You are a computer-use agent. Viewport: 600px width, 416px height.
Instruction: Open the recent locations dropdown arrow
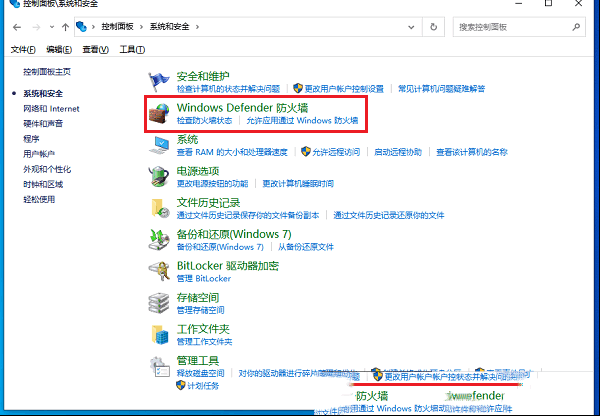pyautogui.click(x=52, y=27)
